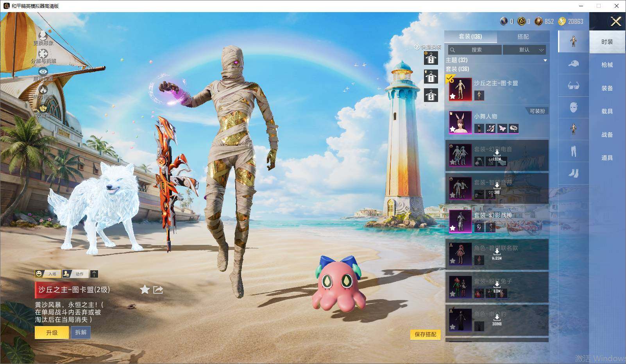626x364 pixels.
Task: Select the full-body outfit category icon
Action: coord(573,41)
